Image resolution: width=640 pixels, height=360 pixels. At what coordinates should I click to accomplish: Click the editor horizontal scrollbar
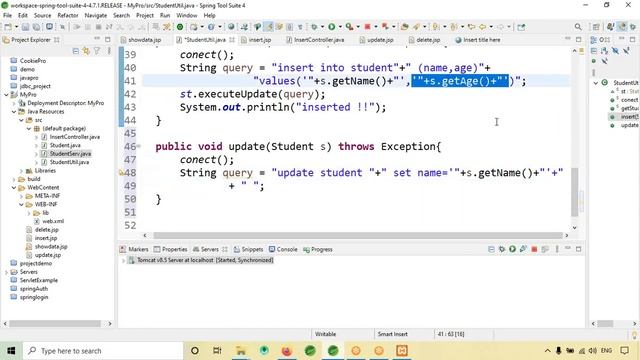pyautogui.click(x=358, y=236)
